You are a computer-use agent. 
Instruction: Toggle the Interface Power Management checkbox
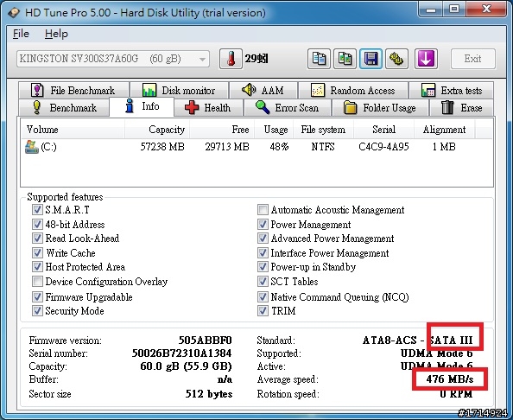click(263, 252)
